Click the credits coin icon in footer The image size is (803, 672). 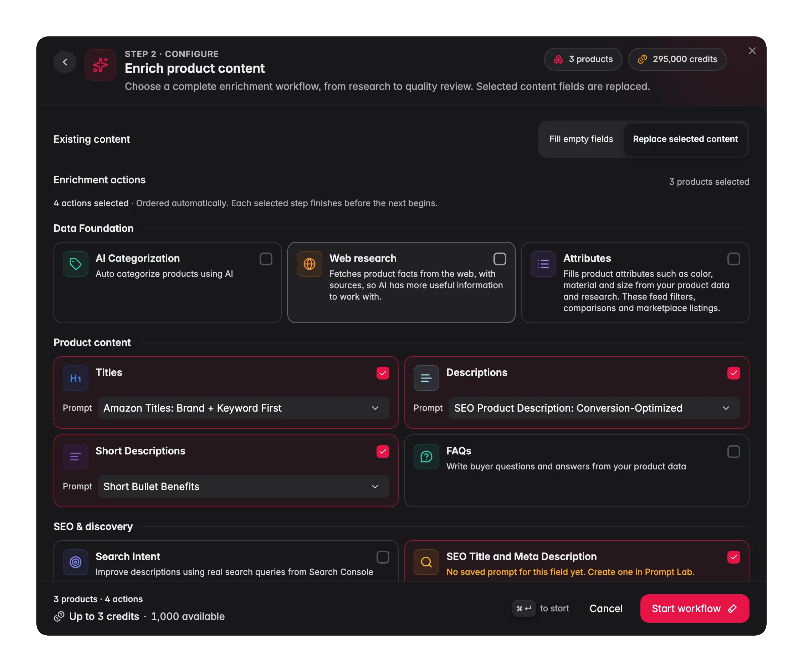59,617
